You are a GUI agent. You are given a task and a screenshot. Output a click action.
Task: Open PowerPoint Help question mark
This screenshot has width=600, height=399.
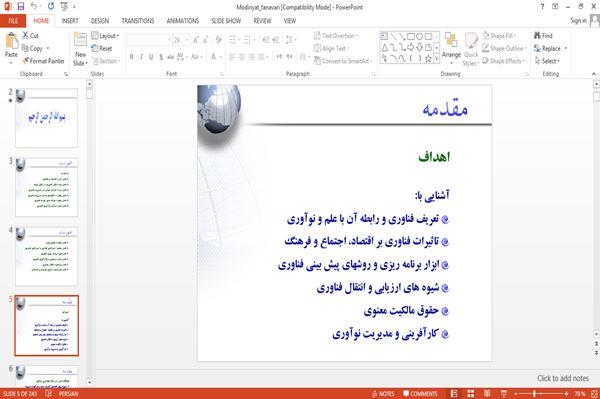[x=542, y=7]
